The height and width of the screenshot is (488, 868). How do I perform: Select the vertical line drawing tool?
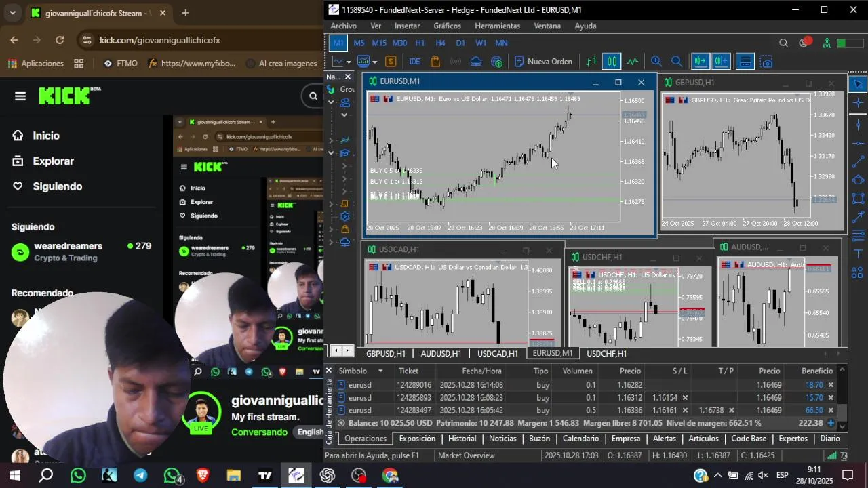click(x=859, y=124)
